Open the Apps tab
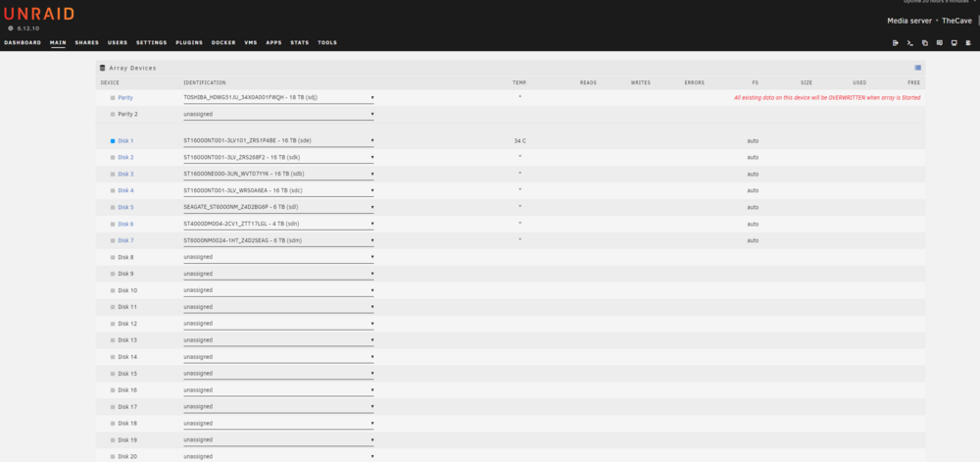Viewport: 980px width, 462px height. 273,42
